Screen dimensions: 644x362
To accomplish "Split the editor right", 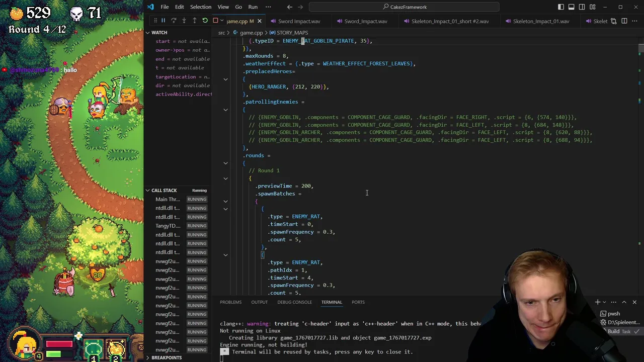I will tap(624, 21).
